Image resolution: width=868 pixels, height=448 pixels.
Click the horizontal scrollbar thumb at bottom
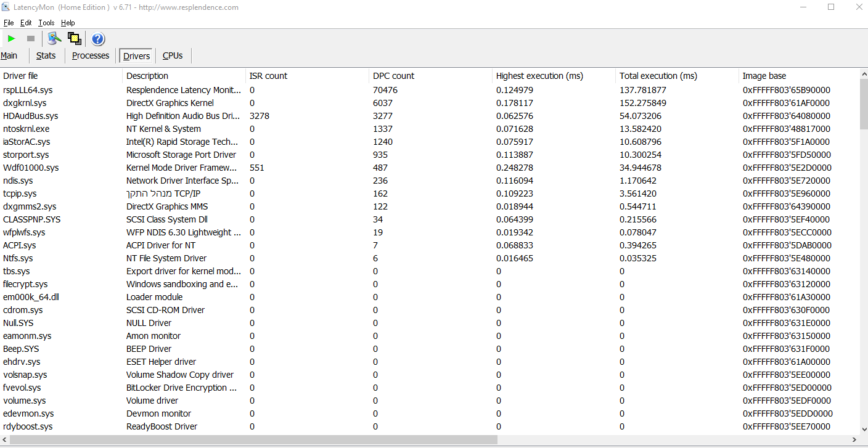tap(253, 440)
